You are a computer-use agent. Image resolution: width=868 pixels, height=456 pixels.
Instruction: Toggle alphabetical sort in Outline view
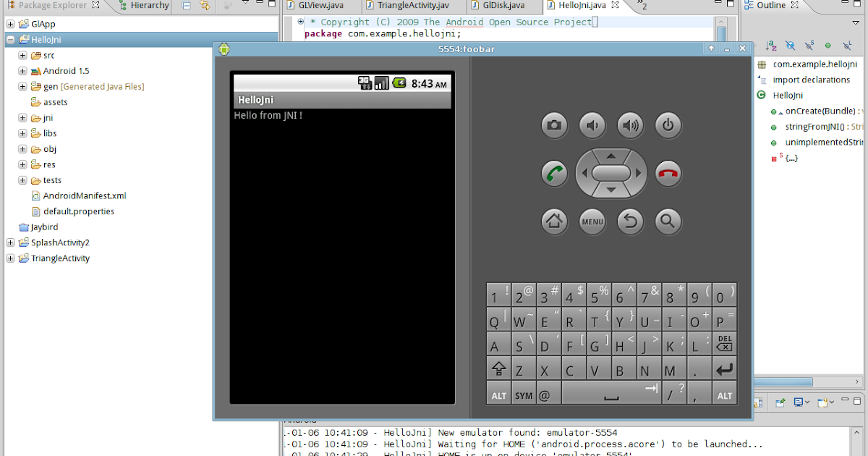click(771, 45)
